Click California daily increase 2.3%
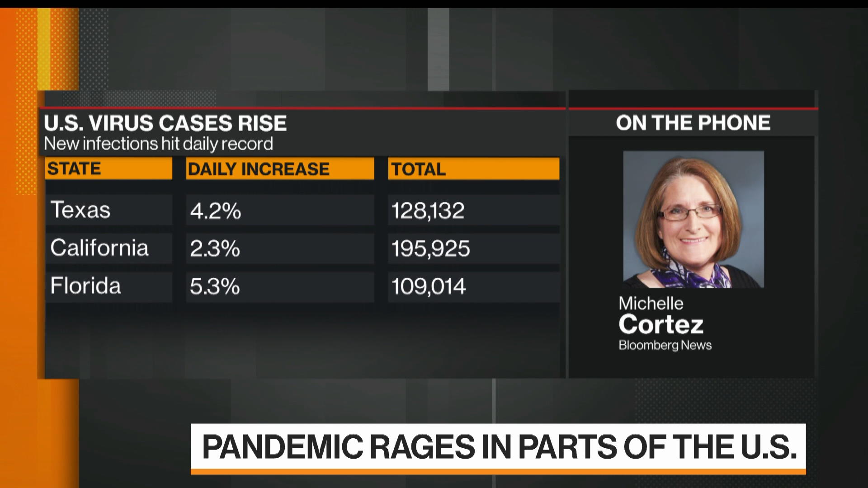868x488 pixels. click(215, 249)
